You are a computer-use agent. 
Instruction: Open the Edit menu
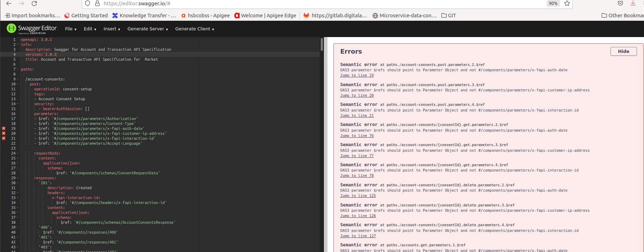click(90, 29)
